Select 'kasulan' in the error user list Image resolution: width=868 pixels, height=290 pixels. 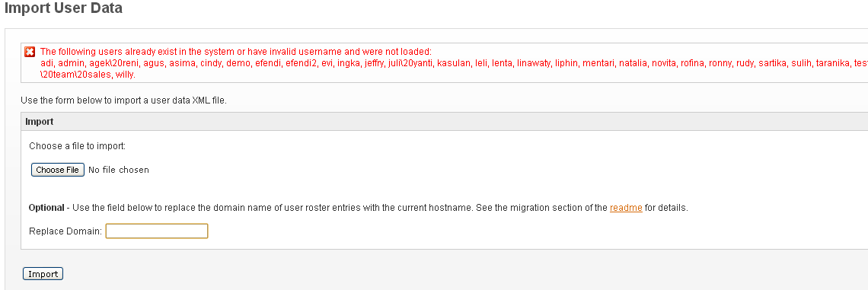[x=453, y=63]
